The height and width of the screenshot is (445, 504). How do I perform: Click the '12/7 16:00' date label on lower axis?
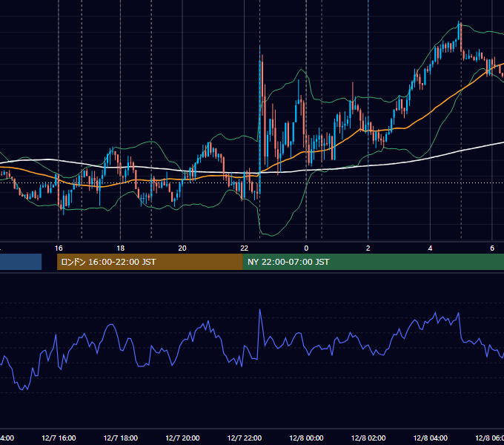59,438
